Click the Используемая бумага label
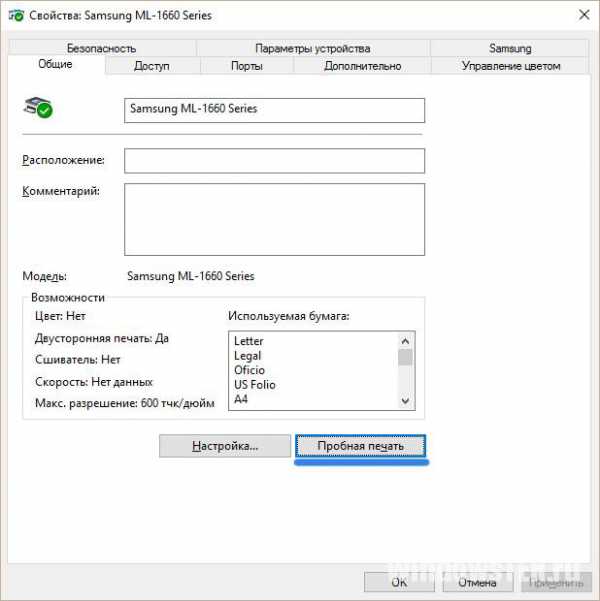The height and width of the screenshot is (601, 600). [289, 316]
